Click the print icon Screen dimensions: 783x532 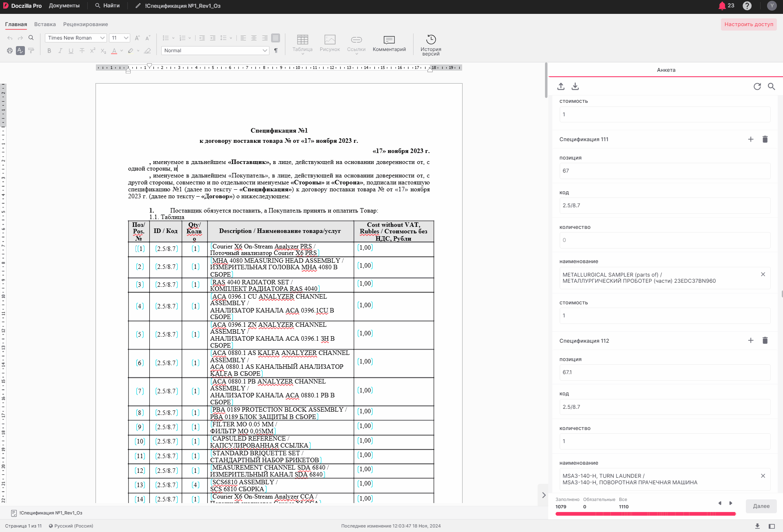pyautogui.click(x=10, y=51)
